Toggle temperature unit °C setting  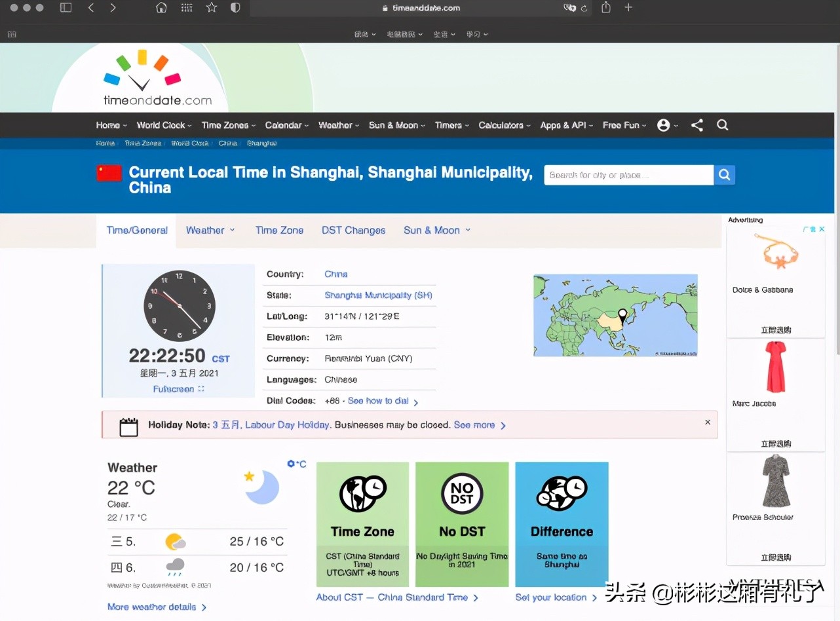click(297, 464)
